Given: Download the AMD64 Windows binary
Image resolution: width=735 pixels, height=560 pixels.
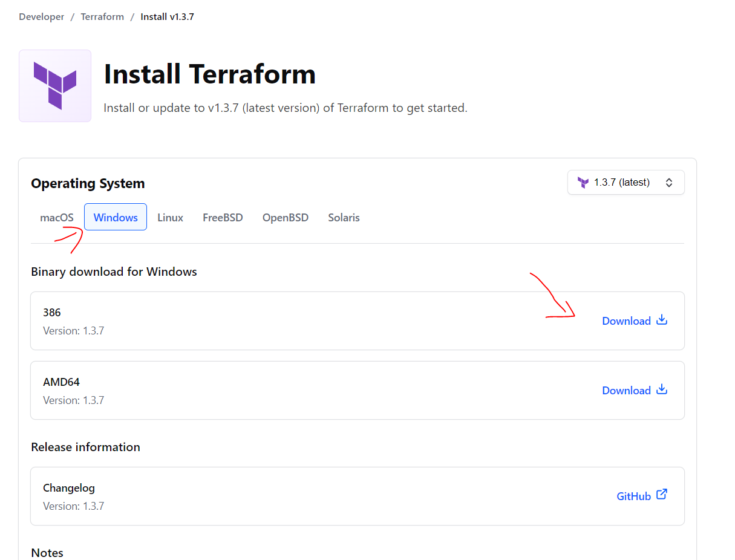Looking at the screenshot, I should click(x=635, y=391).
